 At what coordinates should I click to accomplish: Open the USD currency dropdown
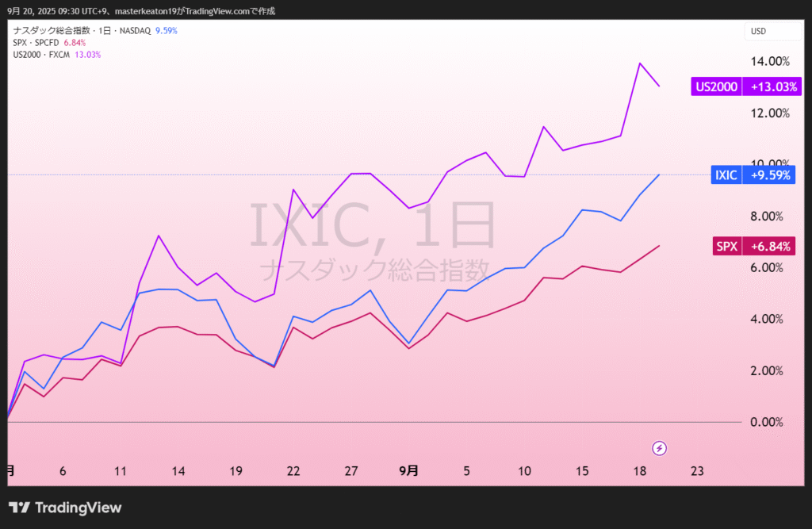[x=774, y=32]
